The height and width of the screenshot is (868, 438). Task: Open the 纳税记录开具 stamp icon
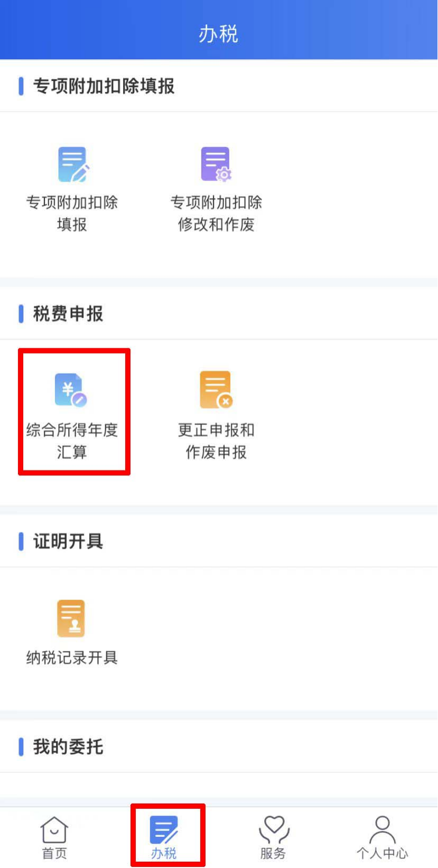click(71, 618)
